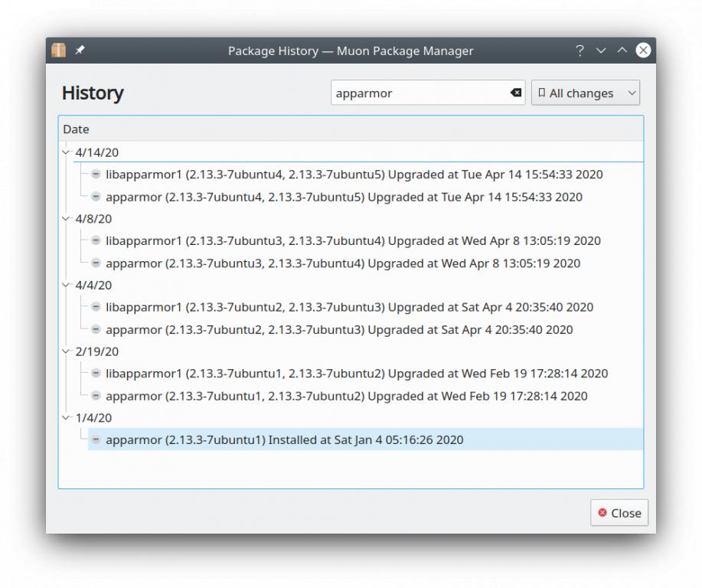Collapse the 4/14/20 date group
The width and height of the screenshot is (702, 588).
pos(67,152)
